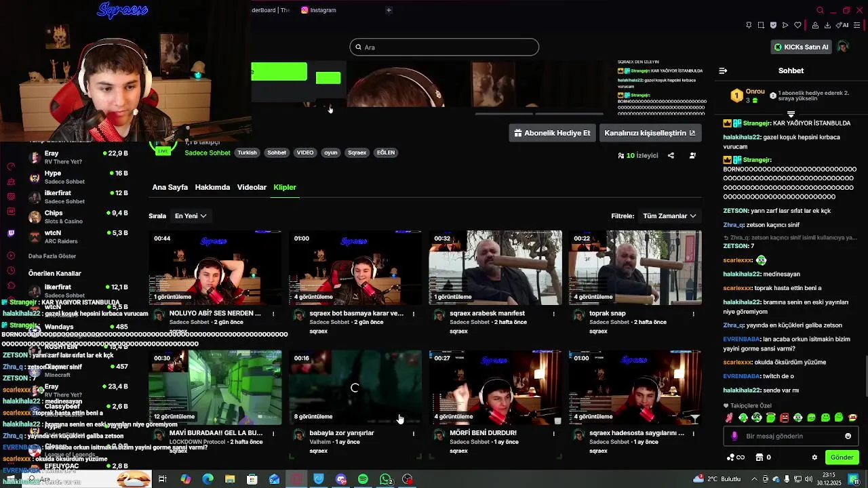Open a new browser tab with plus button
868x488 pixels.
pos(389,10)
